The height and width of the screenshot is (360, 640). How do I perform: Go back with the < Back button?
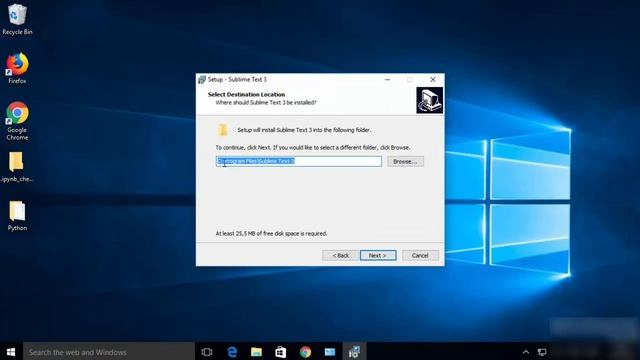click(x=340, y=256)
